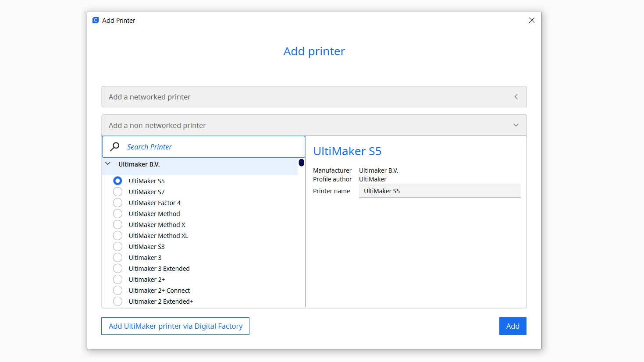Click the Add button
644x362 pixels.
click(x=513, y=326)
